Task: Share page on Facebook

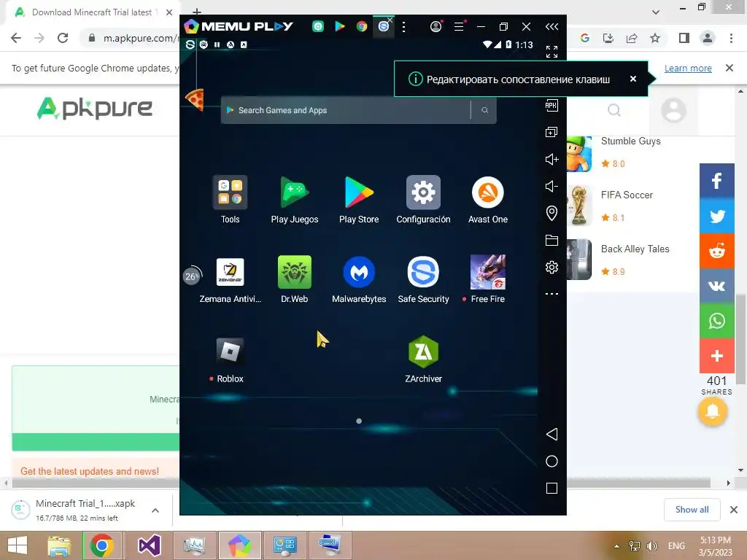Action: (x=716, y=181)
